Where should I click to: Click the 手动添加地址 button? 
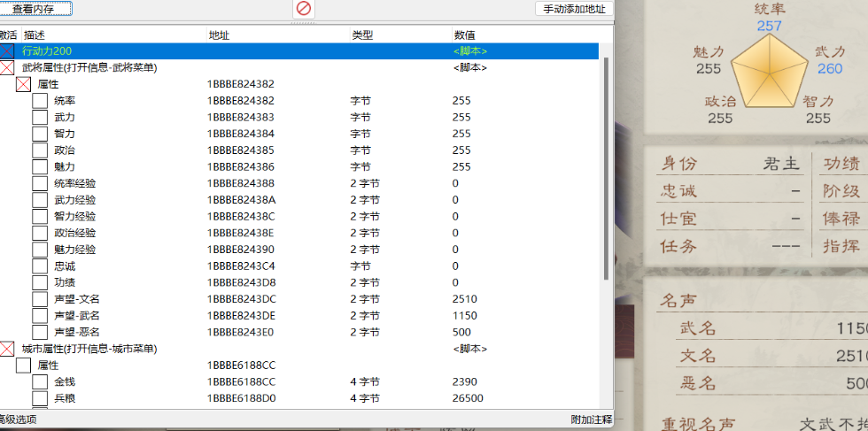tap(574, 9)
